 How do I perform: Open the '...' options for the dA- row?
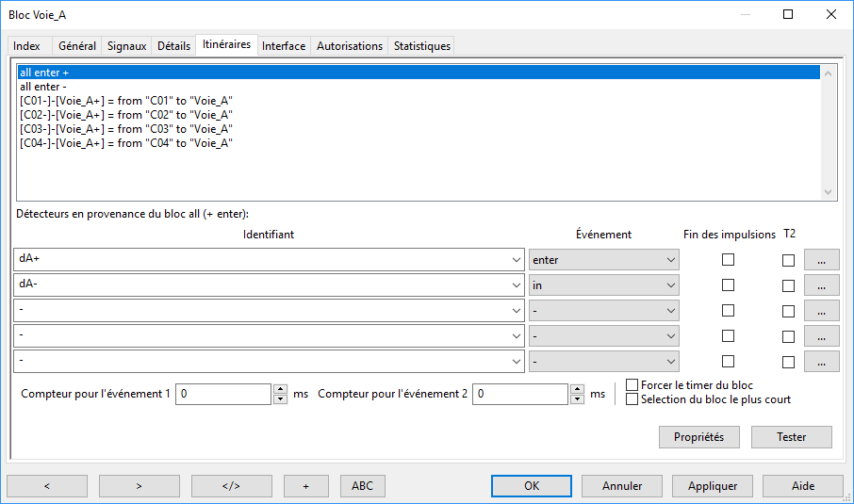point(821,285)
